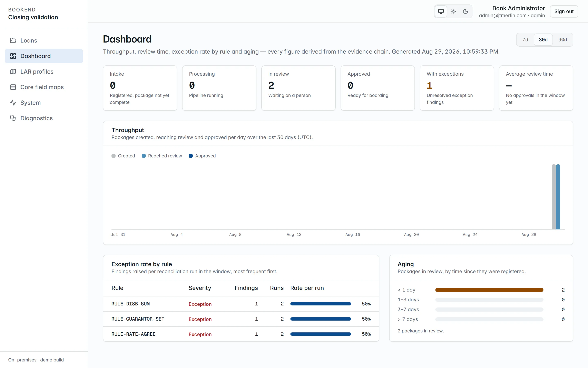
Task: Toggle Reached review series in legend
Action: coord(161,156)
